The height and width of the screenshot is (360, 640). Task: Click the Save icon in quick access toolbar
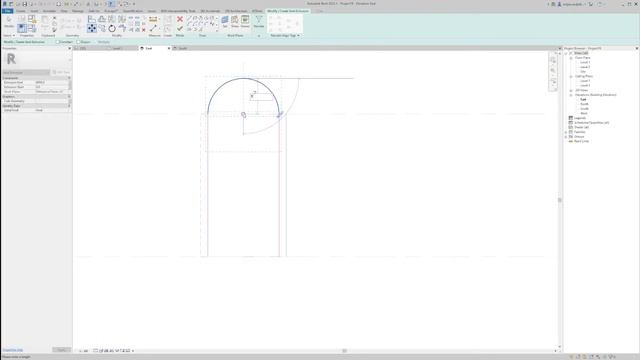pyautogui.click(x=24, y=4)
